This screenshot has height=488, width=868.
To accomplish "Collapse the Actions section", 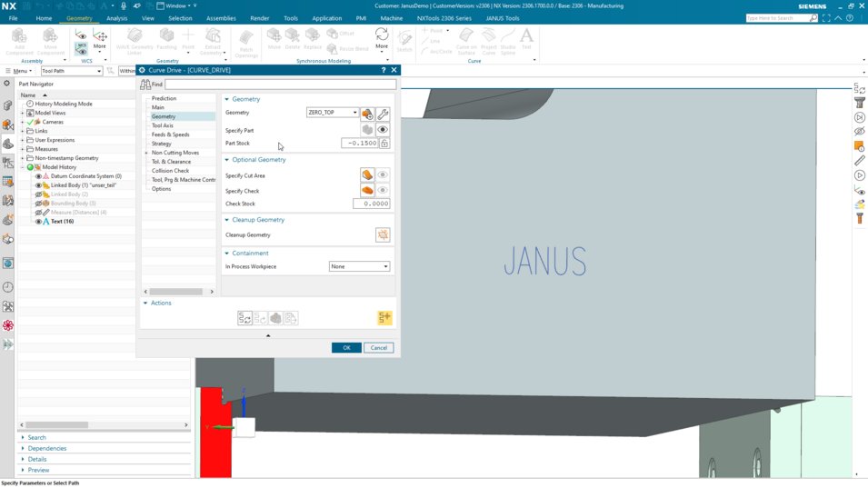I will coord(145,304).
